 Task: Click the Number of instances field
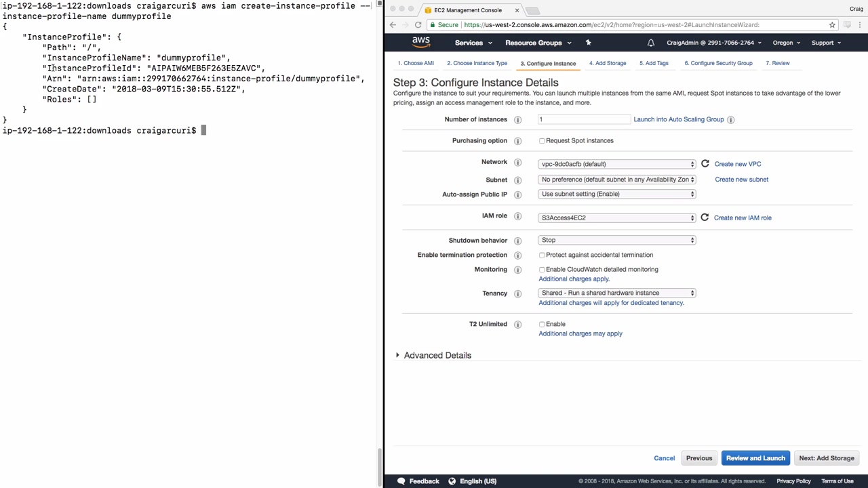(585, 119)
